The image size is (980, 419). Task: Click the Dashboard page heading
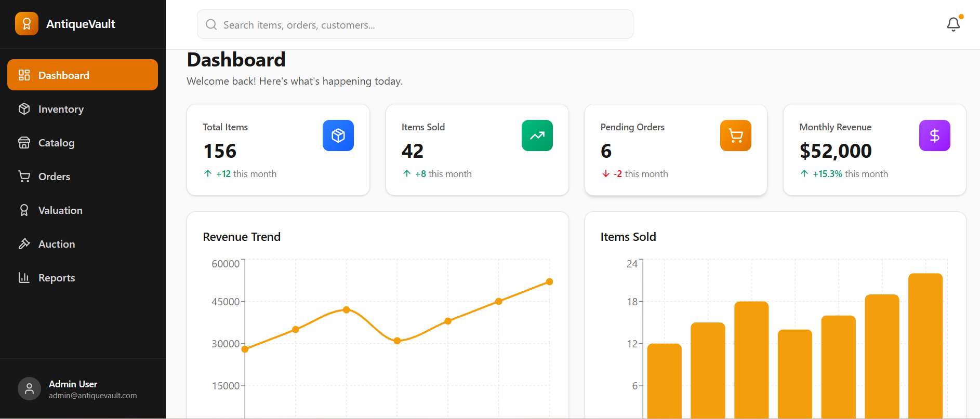pos(236,60)
